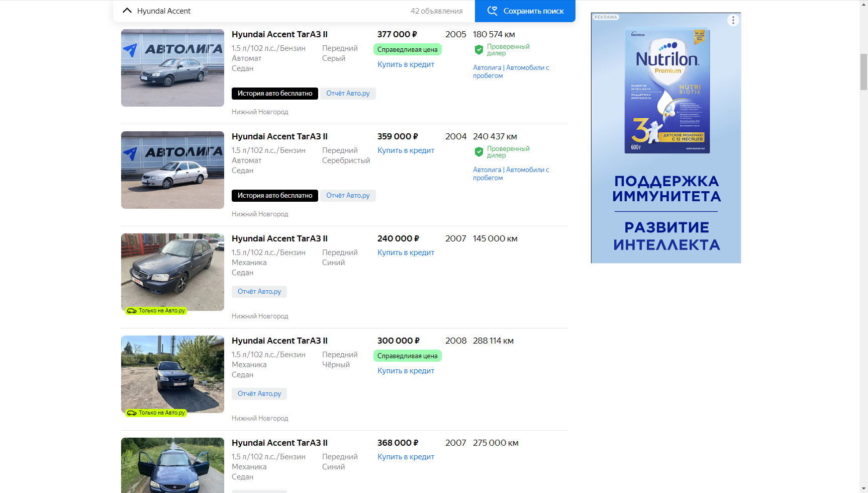Viewport: 868px width, 493px height.
Task: Click Купить в кредит for 359 000 ₽ car
Action: click(406, 150)
